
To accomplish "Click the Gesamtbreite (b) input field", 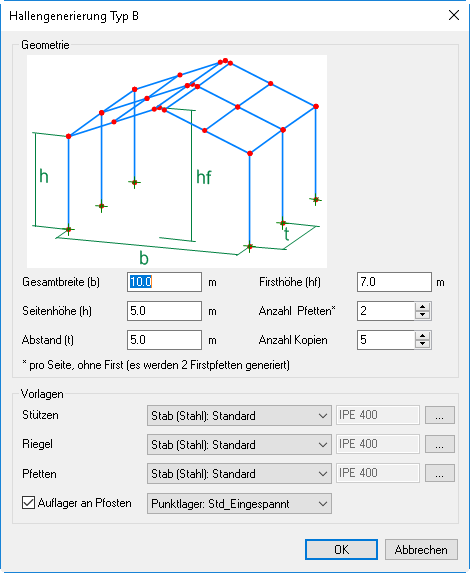I will [164, 282].
